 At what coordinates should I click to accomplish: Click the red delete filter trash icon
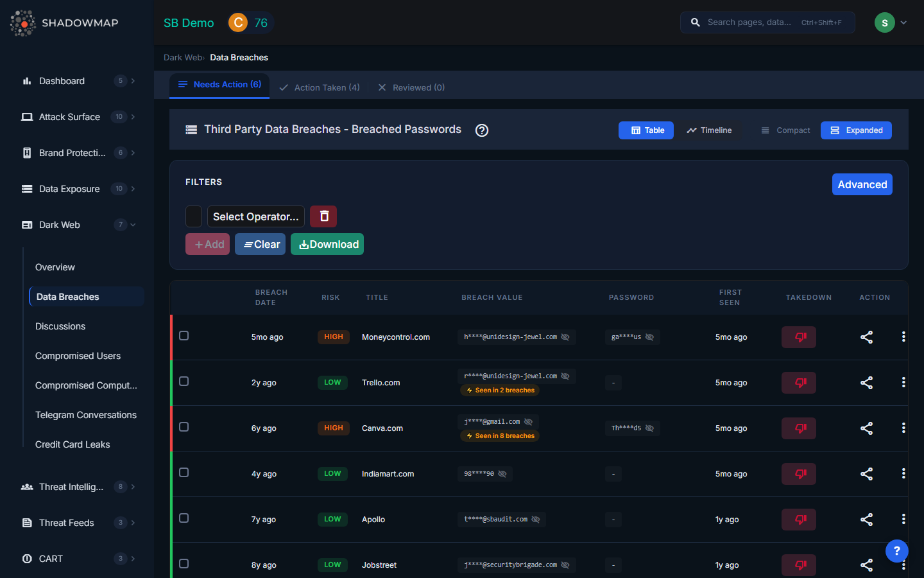point(323,216)
